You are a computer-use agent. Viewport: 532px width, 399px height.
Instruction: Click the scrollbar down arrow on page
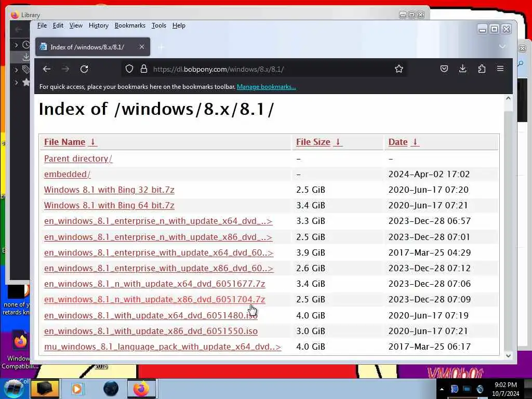[508, 355]
